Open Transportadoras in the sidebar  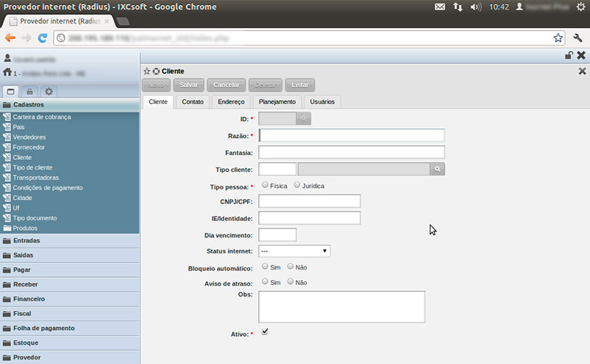(35, 178)
